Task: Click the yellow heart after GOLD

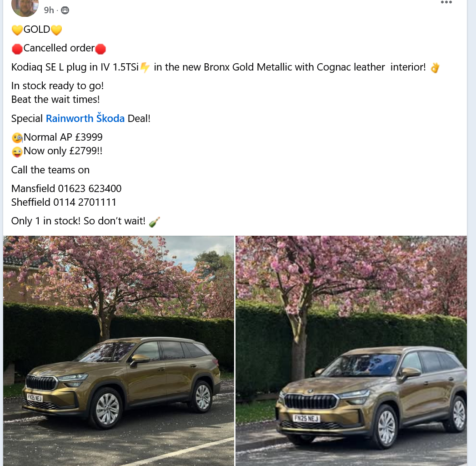Action: tap(56, 30)
